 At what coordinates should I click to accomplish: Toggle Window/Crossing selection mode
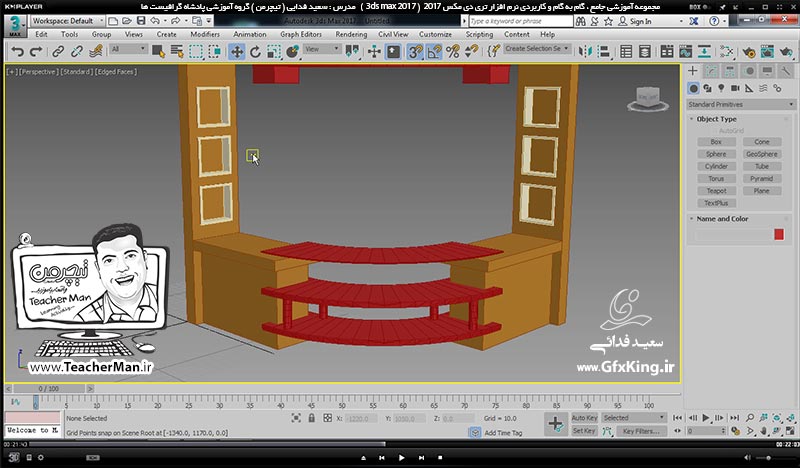coord(214,52)
